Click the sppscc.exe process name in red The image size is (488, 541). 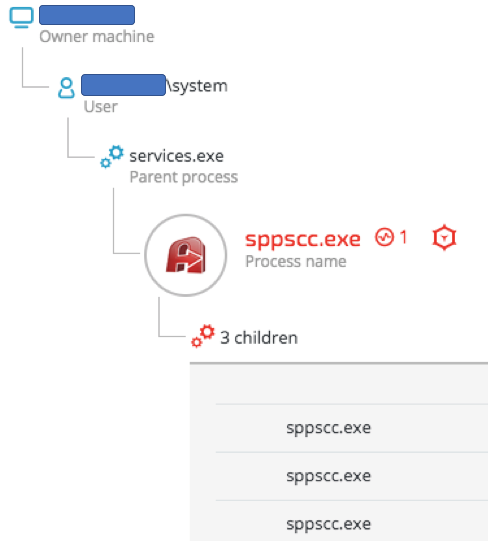tap(303, 239)
